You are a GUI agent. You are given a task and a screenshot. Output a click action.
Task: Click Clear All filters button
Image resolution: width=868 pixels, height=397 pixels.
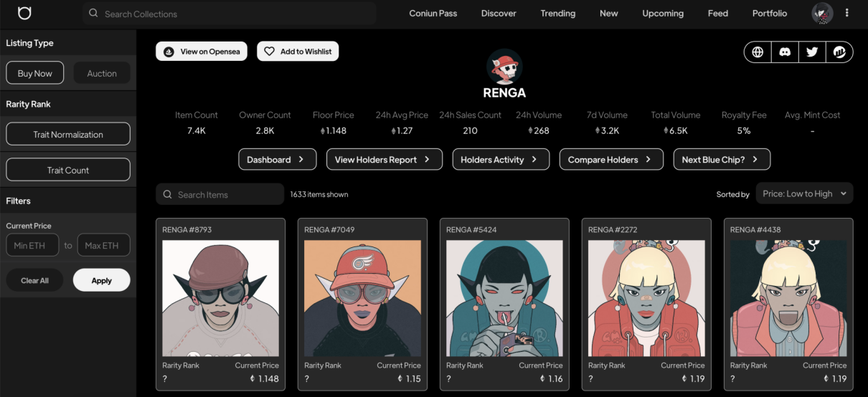pos(34,280)
